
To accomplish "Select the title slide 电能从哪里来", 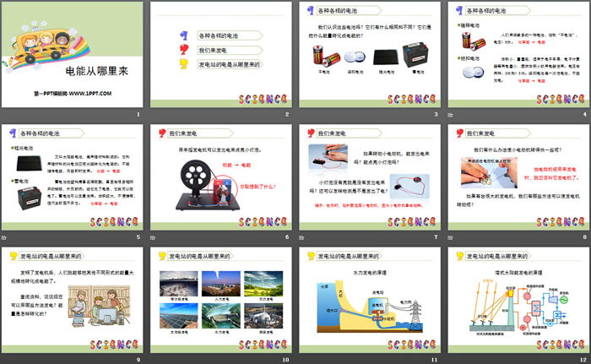I will (x=73, y=56).
